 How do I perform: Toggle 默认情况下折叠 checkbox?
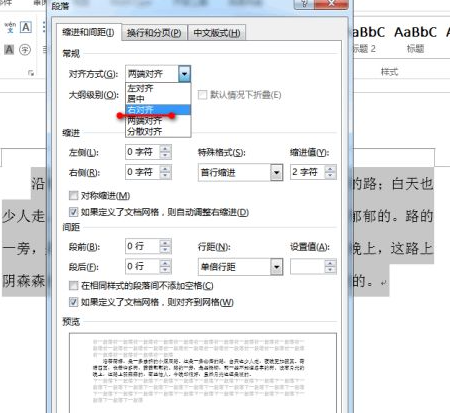tap(202, 95)
